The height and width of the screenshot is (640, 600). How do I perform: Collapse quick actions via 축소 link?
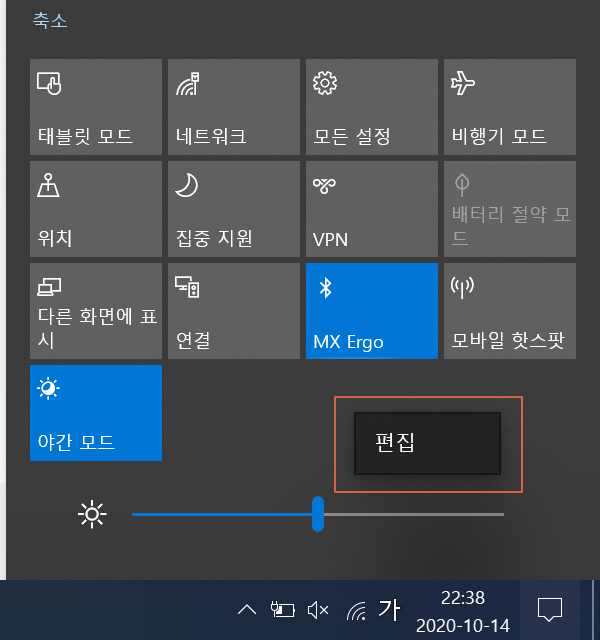[x=50, y=20]
